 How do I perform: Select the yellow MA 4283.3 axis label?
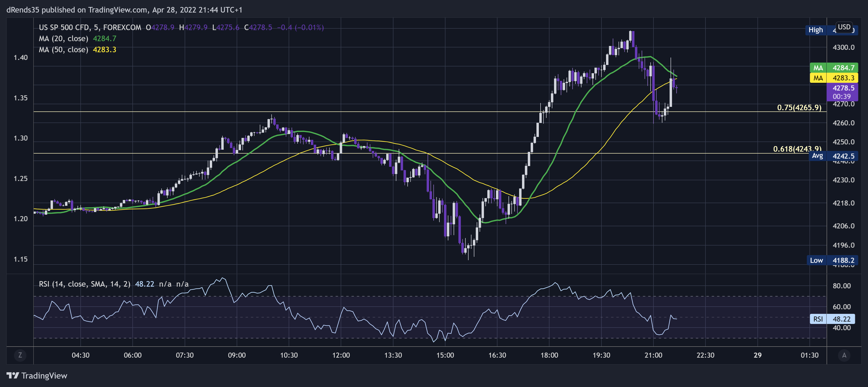pos(834,78)
